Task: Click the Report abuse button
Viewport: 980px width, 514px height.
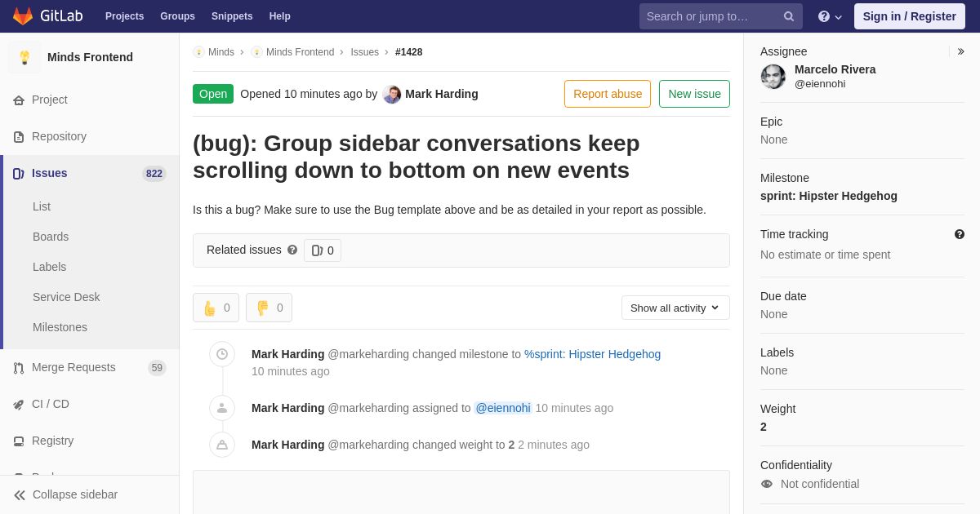Action: coord(608,94)
